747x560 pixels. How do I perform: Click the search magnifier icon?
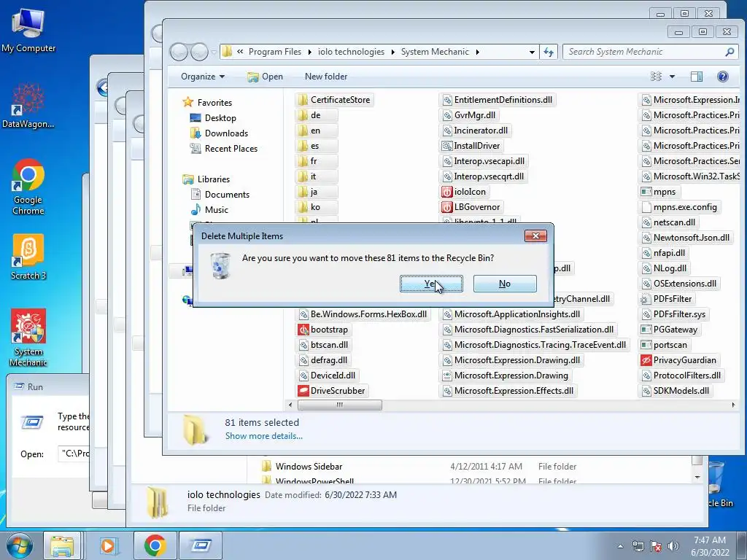tap(729, 52)
